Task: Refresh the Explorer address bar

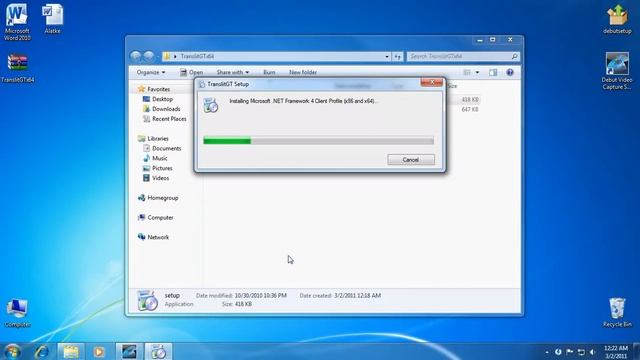Action: click(x=398, y=56)
